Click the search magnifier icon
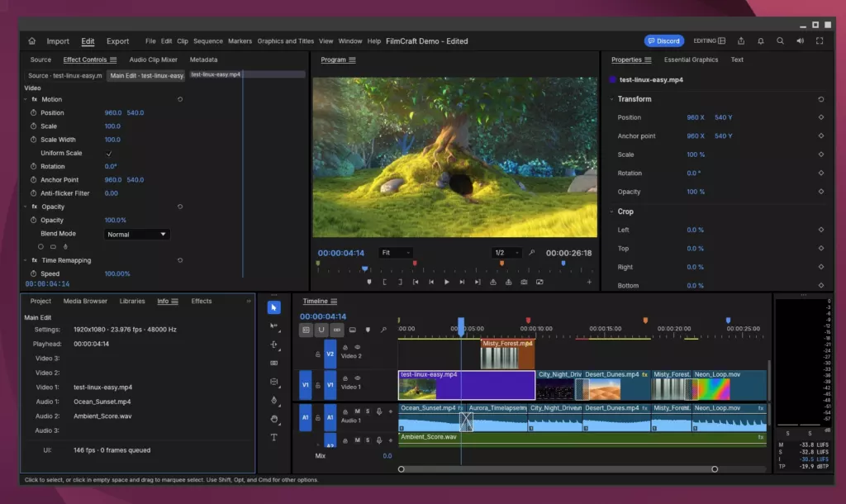 pos(780,41)
